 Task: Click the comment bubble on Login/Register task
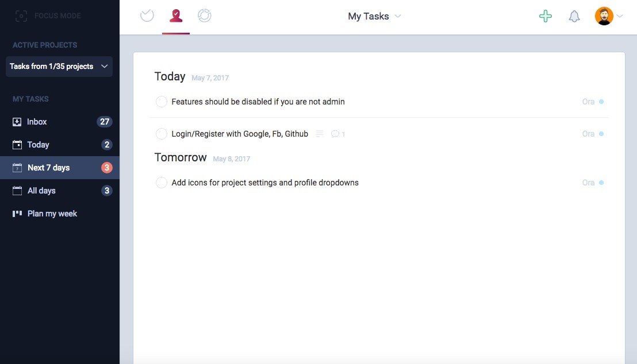(335, 134)
